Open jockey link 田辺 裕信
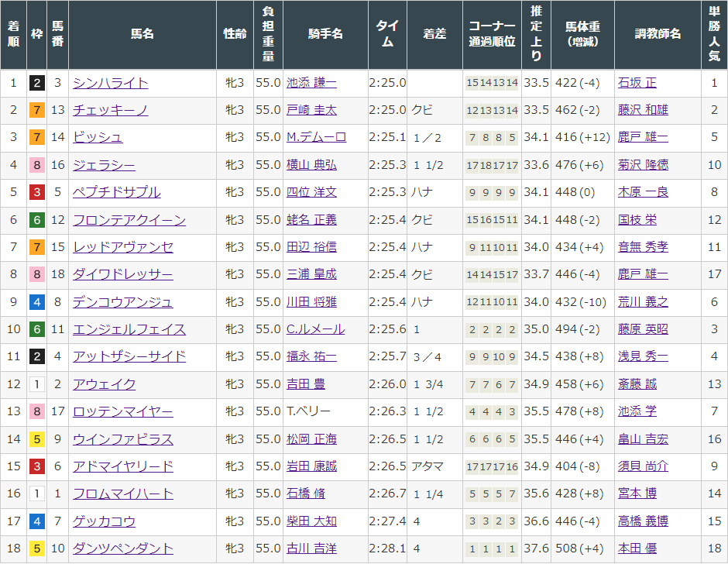The height and width of the screenshot is (564, 728). pyautogui.click(x=311, y=247)
